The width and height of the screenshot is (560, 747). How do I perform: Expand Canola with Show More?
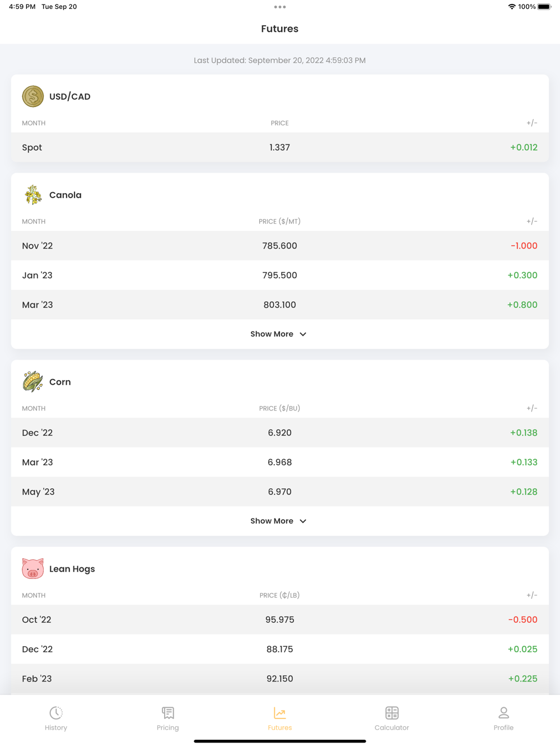279,334
